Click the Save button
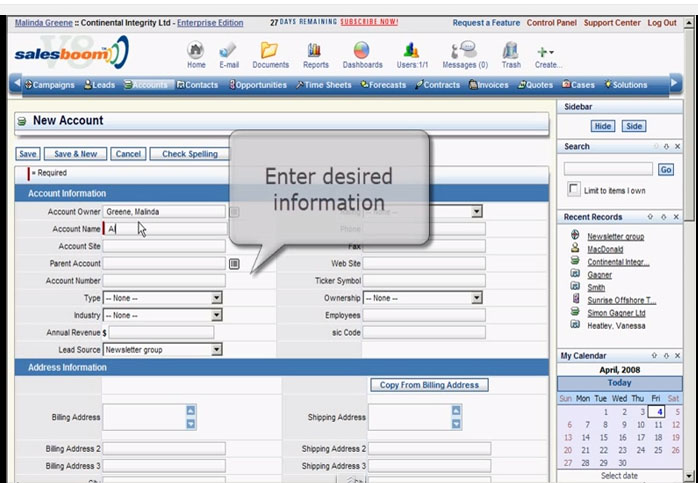The image size is (698, 483). tap(28, 154)
